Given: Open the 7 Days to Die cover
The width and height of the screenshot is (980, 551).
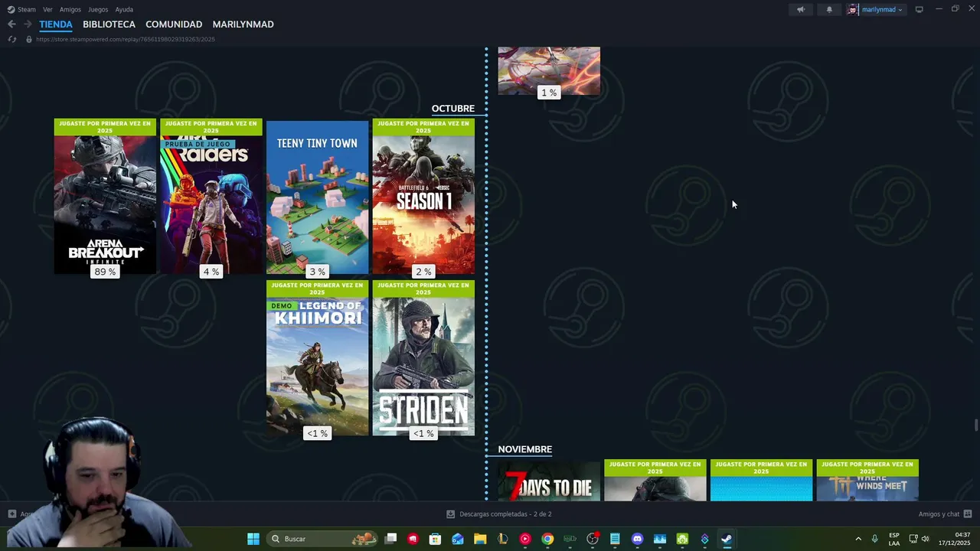Looking at the screenshot, I should 549,481.
